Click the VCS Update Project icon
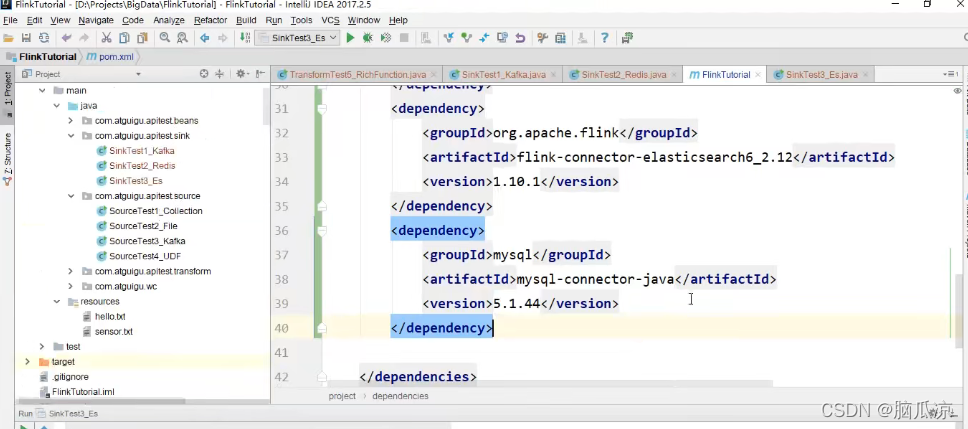The height and width of the screenshot is (429, 968). click(449, 38)
